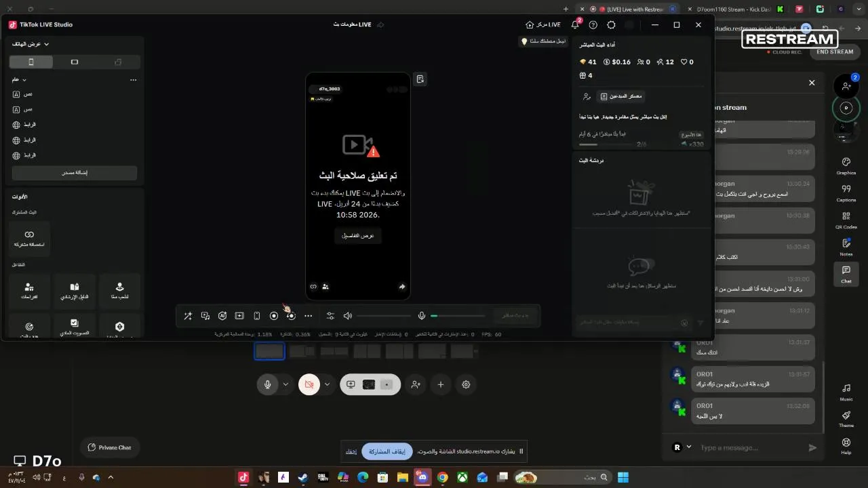Expand microphone options chevron in Restream
The width and height of the screenshot is (868, 488).
285,384
